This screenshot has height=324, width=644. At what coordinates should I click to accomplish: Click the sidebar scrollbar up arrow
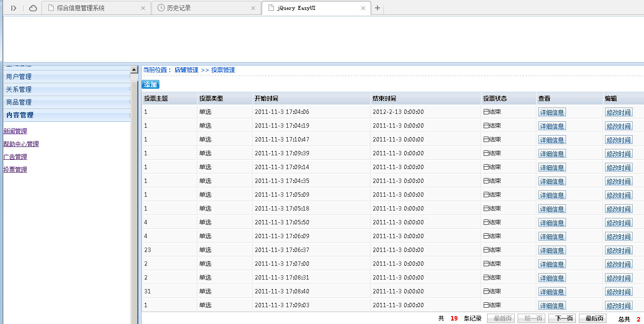coord(134,70)
